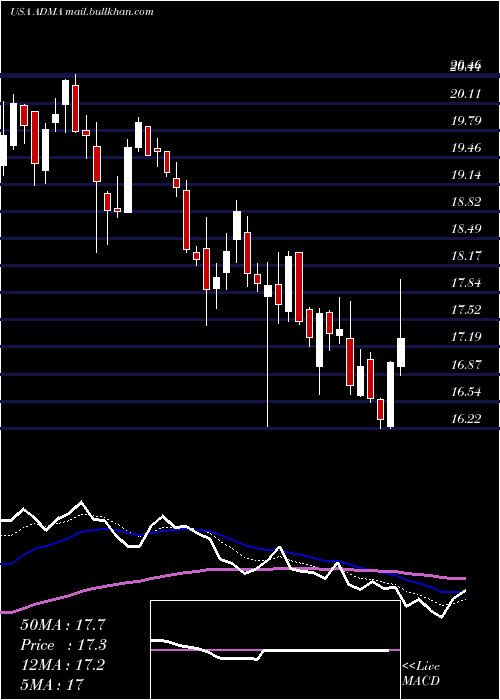
Task: Select the 19.79 price axis label
Action: point(466,121)
